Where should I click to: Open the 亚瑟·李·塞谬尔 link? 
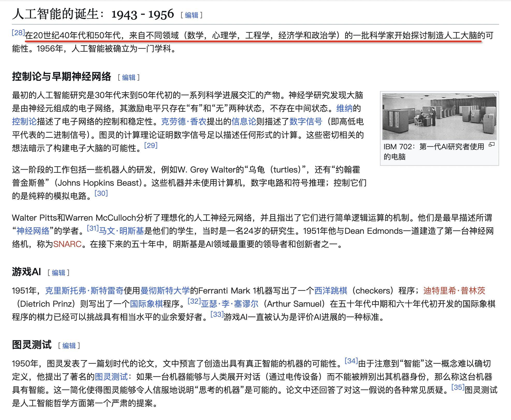click(230, 304)
